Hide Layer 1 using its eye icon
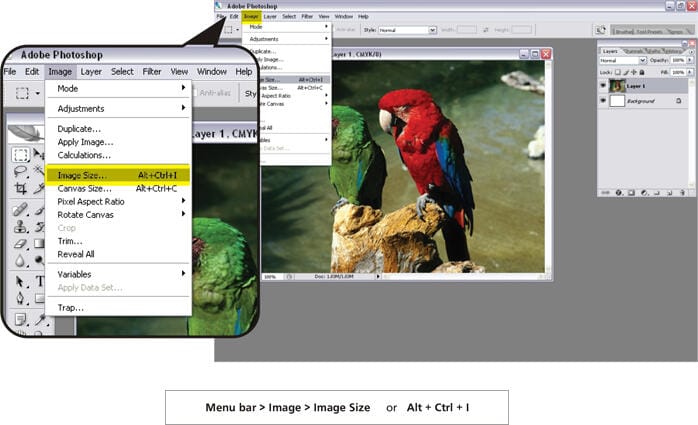The image size is (698, 425). [x=603, y=86]
